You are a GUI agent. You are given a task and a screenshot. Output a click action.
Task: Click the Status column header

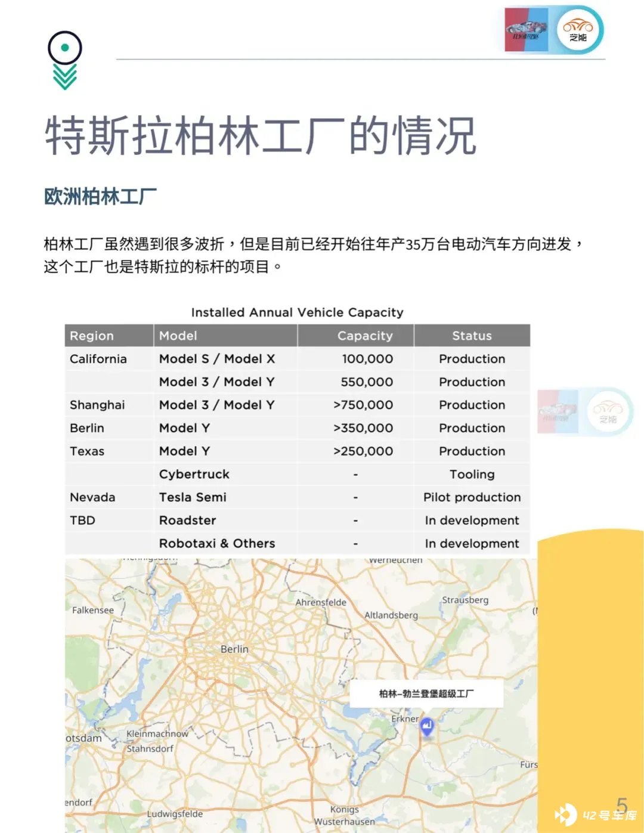pyautogui.click(x=472, y=336)
